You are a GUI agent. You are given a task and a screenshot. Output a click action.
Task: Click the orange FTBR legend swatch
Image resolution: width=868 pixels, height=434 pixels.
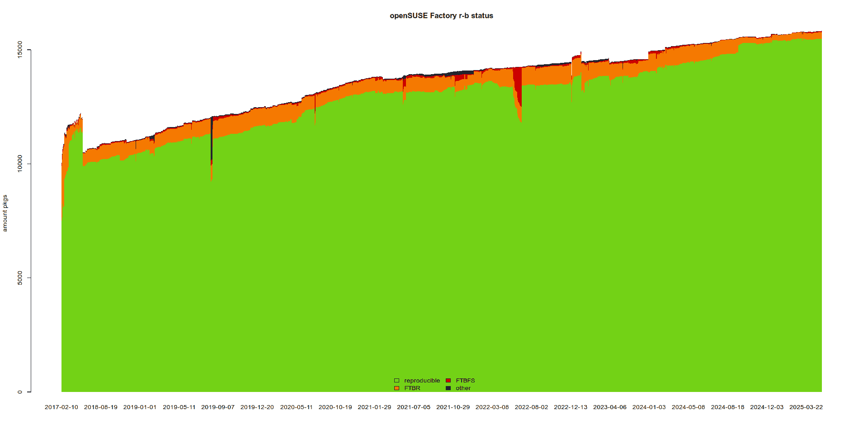[396, 388]
